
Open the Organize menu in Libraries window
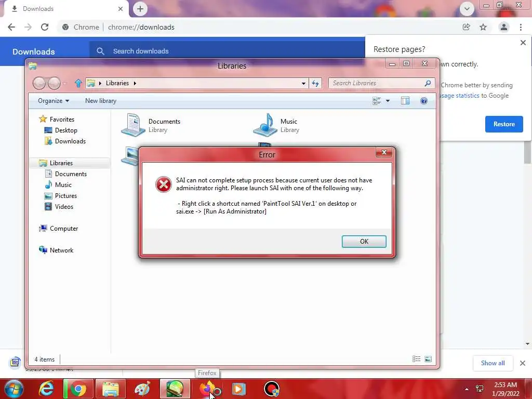click(x=54, y=101)
